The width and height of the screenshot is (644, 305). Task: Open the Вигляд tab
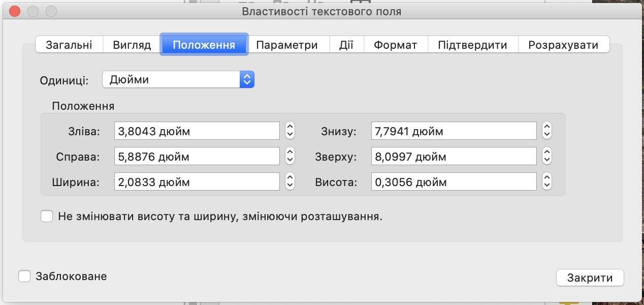tap(132, 44)
